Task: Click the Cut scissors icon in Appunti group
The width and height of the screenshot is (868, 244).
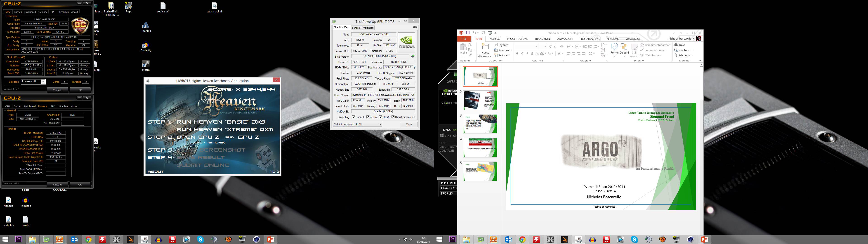Action: click(x=470, y=45)
